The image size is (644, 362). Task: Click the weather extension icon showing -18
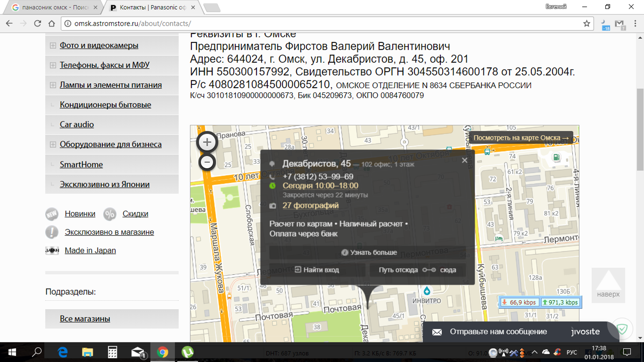pyautogui.click(x=605, y=25)
